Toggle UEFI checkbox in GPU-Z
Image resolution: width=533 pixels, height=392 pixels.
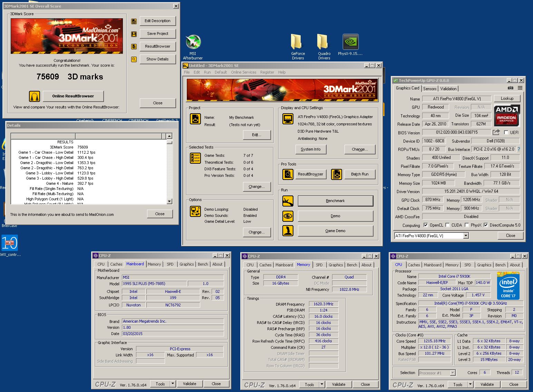(506, 133)
